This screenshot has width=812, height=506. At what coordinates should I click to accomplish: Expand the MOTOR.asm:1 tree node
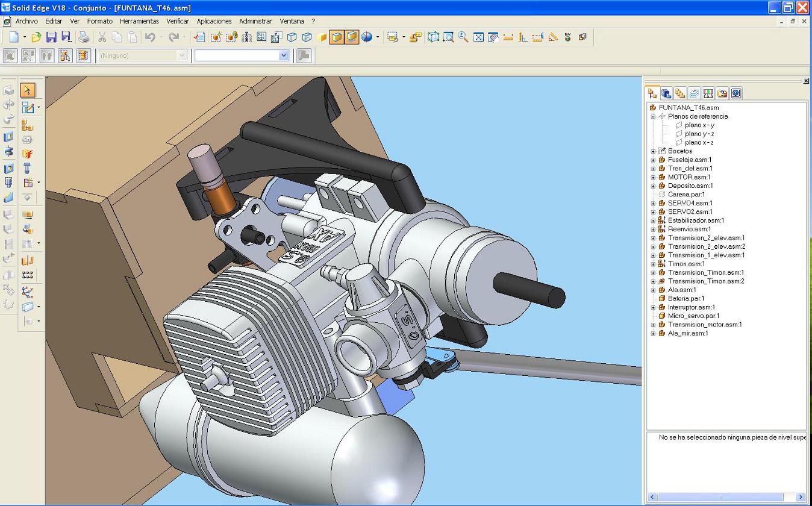[653, 178]
